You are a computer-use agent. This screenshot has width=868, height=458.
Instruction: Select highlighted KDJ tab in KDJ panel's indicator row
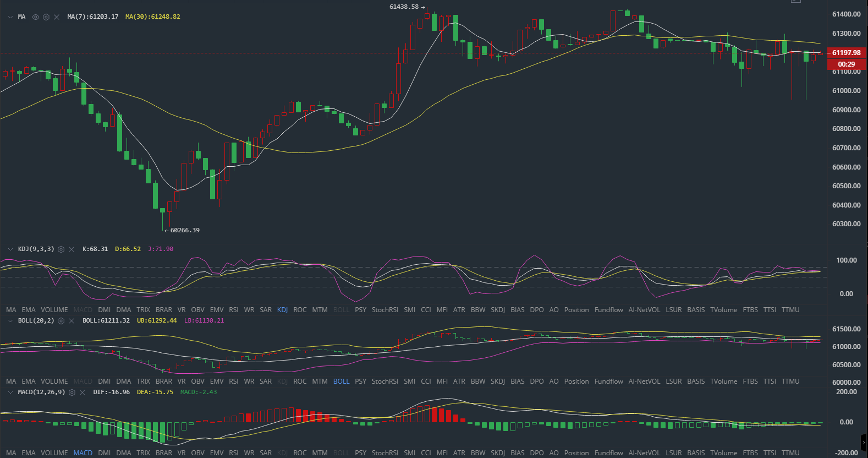282,310
